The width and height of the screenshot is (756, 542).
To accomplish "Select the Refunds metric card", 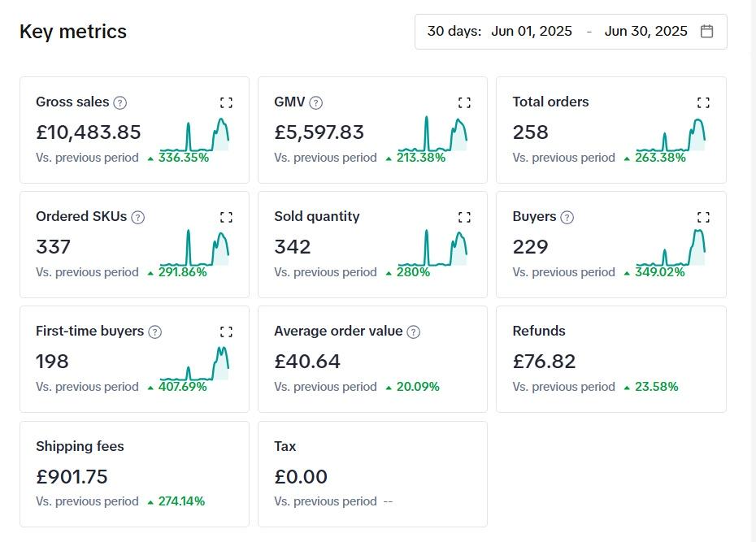I will [610, 358].
